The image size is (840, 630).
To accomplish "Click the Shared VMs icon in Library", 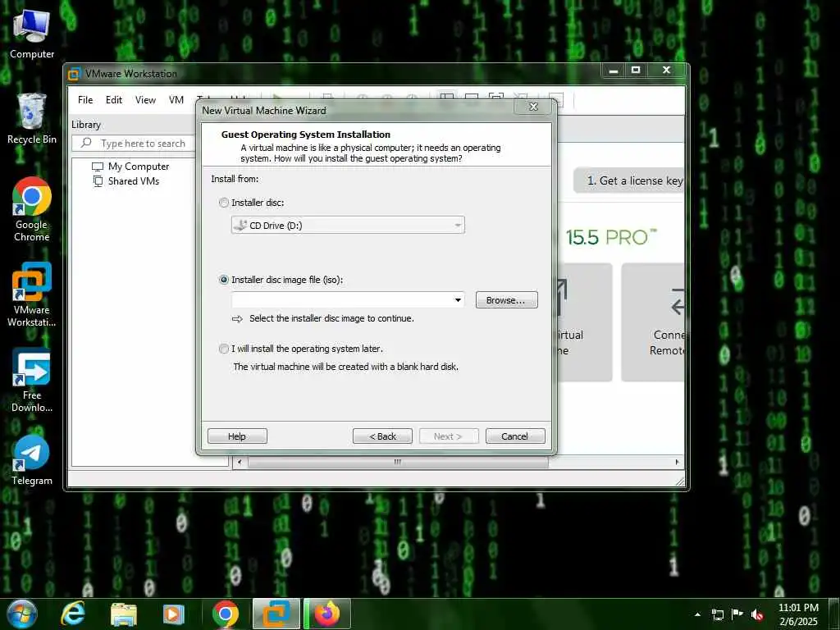I will tap(98, 181).
